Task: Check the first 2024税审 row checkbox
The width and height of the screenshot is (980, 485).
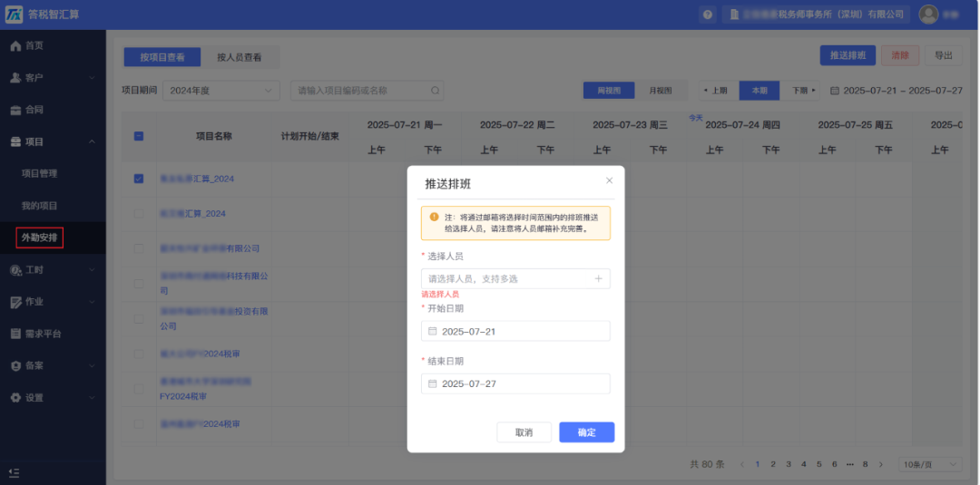Action: pyautogui.click(x=139, y=354)
